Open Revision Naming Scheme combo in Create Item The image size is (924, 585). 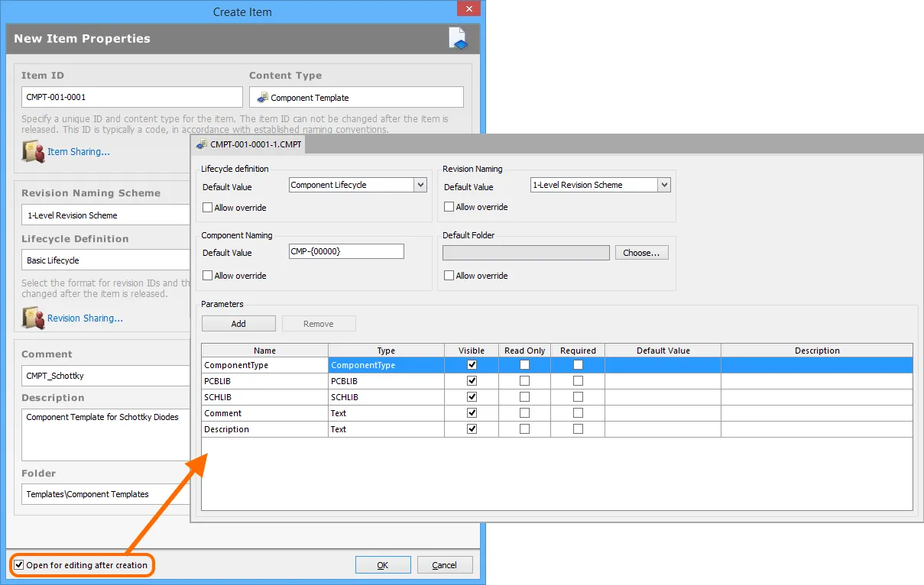[x=105, y=215]
